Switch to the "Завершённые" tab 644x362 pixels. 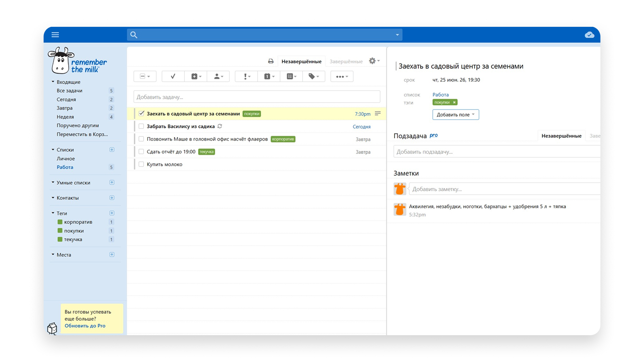[x=346, y=61]
